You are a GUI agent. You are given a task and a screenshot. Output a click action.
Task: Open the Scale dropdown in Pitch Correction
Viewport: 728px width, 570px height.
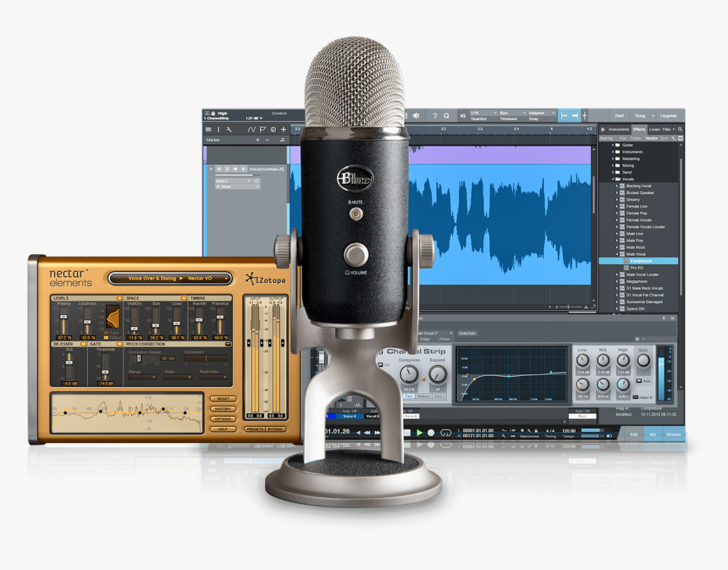tap(178, 377)
